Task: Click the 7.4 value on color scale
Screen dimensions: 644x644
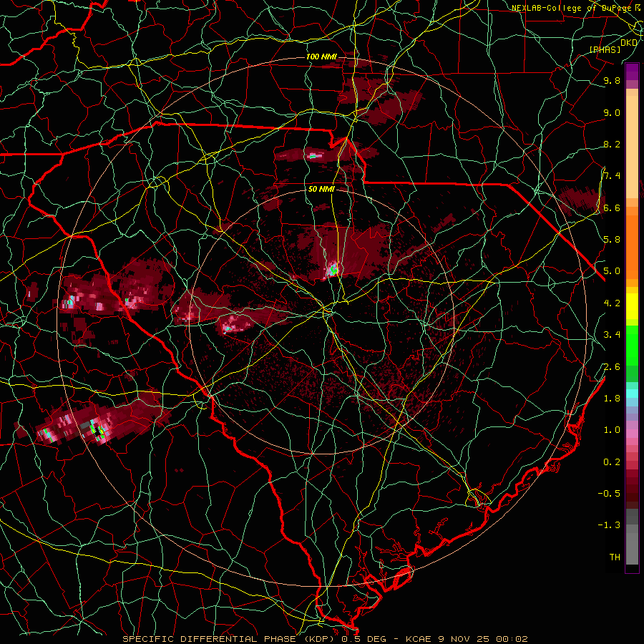Action: (x=612, y=176)
